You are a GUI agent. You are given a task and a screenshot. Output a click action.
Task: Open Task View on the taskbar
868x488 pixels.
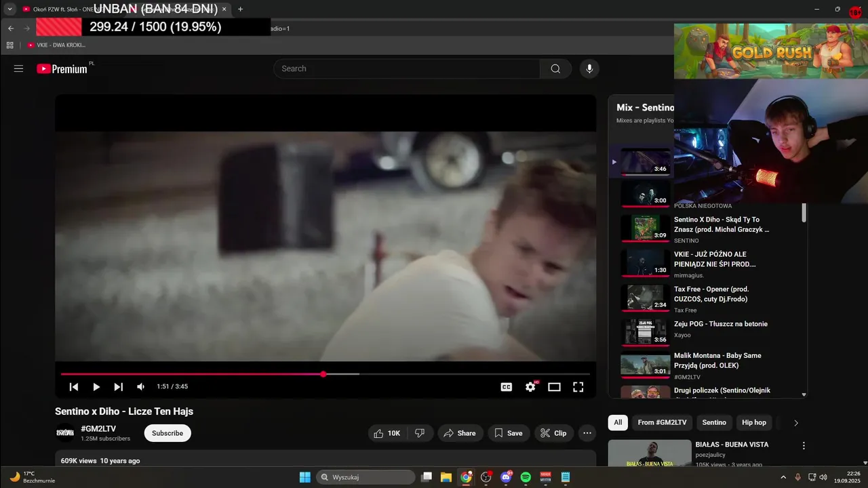(x=427, y=477)
